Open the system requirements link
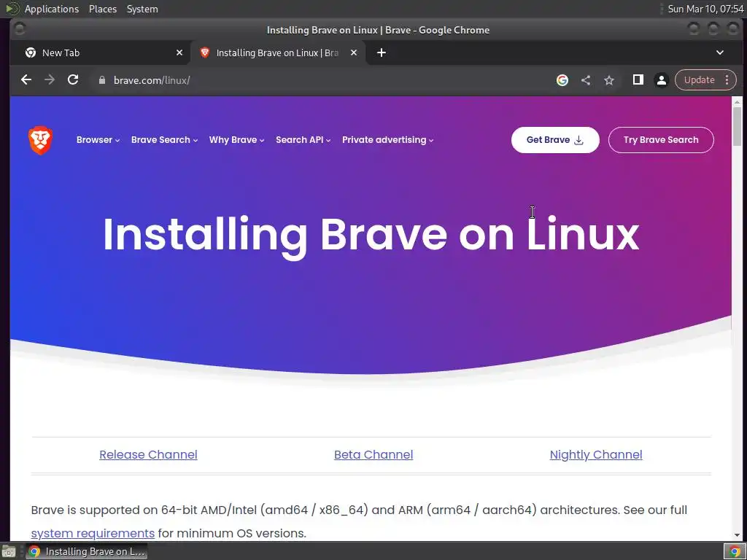Screen dimensions: 747x560 pyautogui.click(x=93, y=533)
